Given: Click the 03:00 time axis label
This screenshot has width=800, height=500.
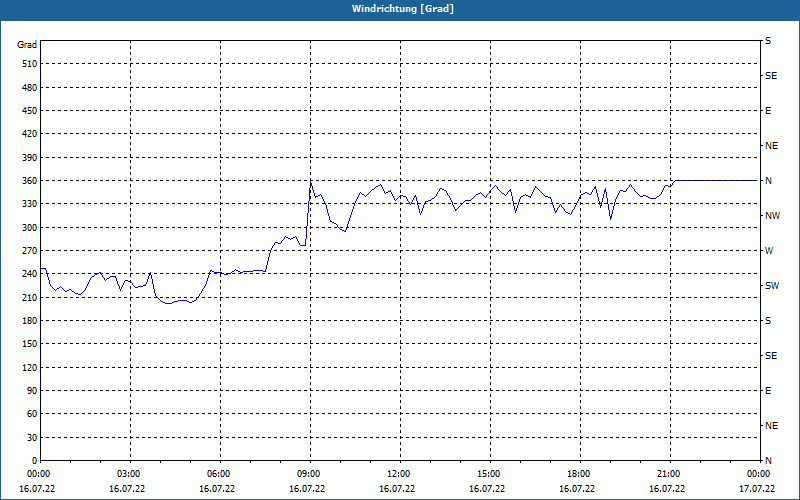Looking at the screenshot, I should [129, 474].
